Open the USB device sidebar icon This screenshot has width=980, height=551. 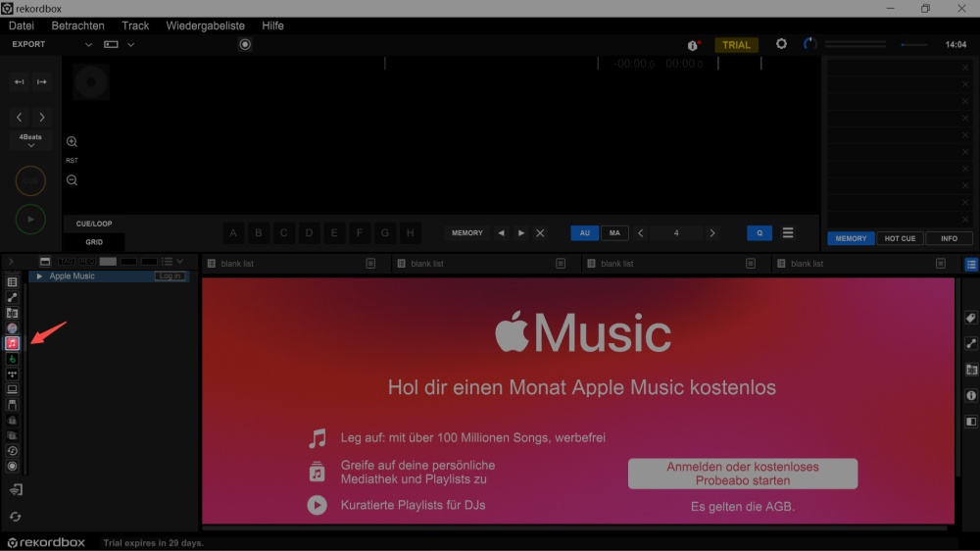pos(12,405)
